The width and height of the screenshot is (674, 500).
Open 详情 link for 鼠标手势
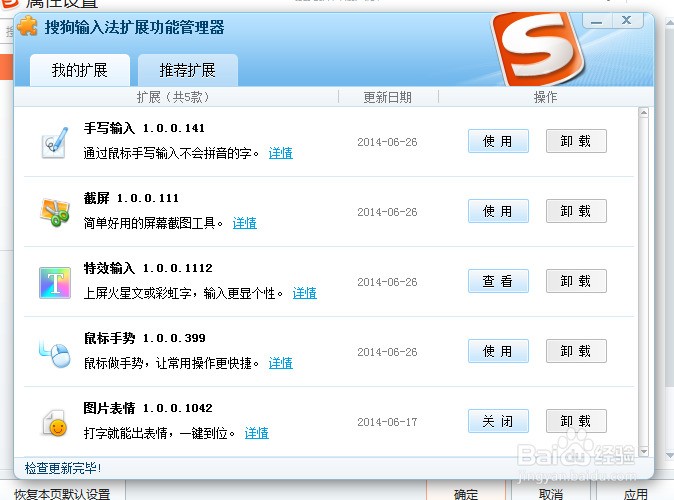(281, 363)
